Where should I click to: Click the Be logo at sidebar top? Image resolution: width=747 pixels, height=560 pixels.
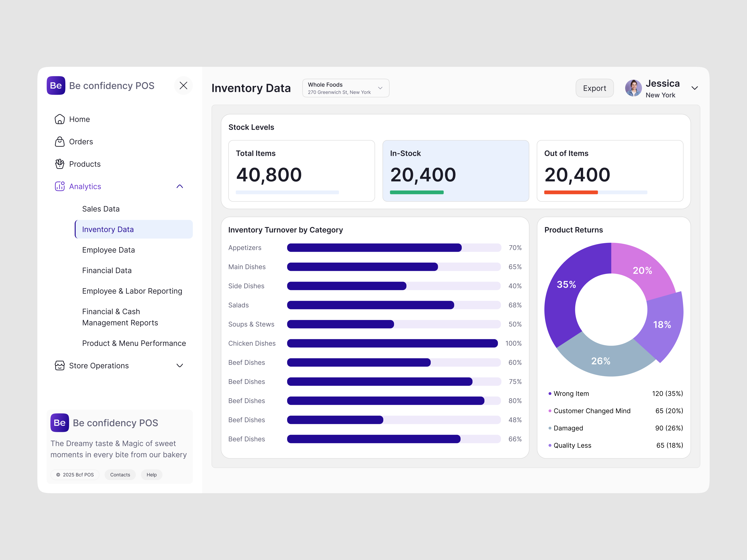[56, 85]
